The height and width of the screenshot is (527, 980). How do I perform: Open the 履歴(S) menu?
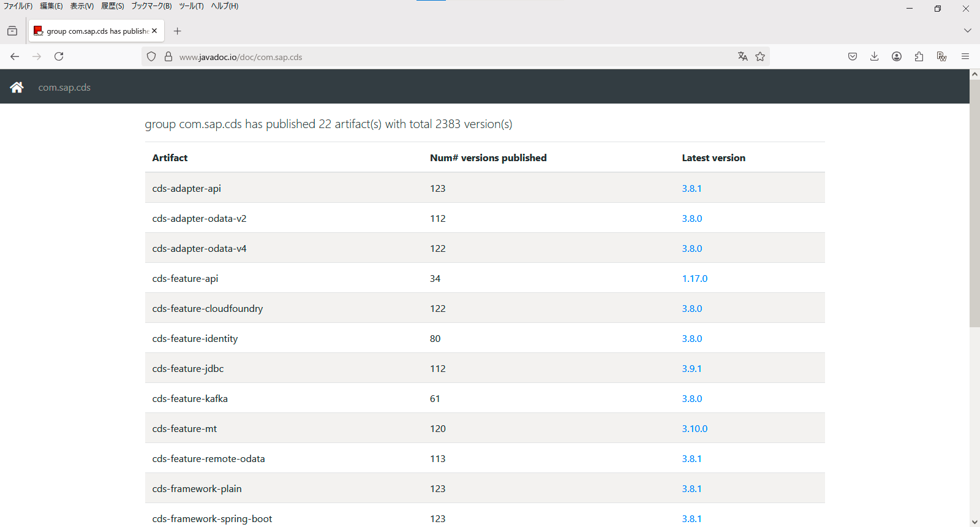coord(113,6)
